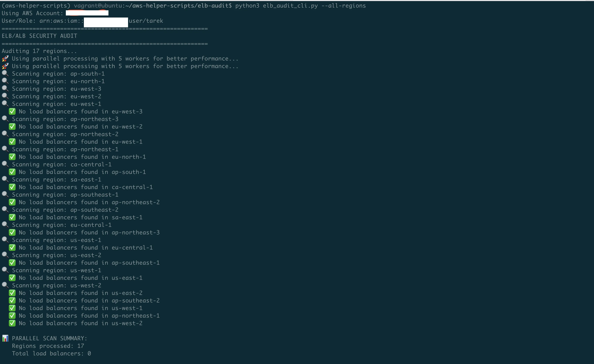Click the green checkmark for eu-west-3 result
594x364 pixels.
coord(12,111)
